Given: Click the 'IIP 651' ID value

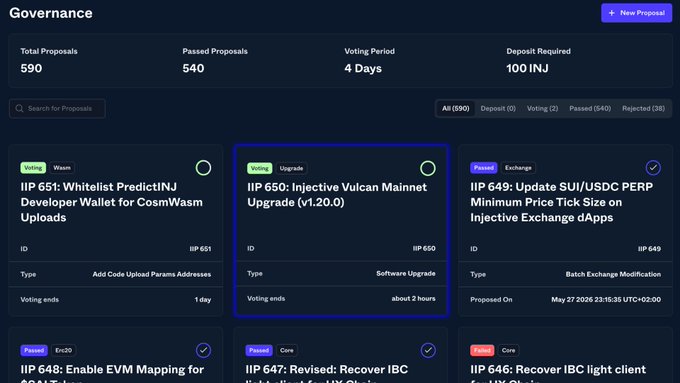Looking at the screenshot, I should click(200, 249).
